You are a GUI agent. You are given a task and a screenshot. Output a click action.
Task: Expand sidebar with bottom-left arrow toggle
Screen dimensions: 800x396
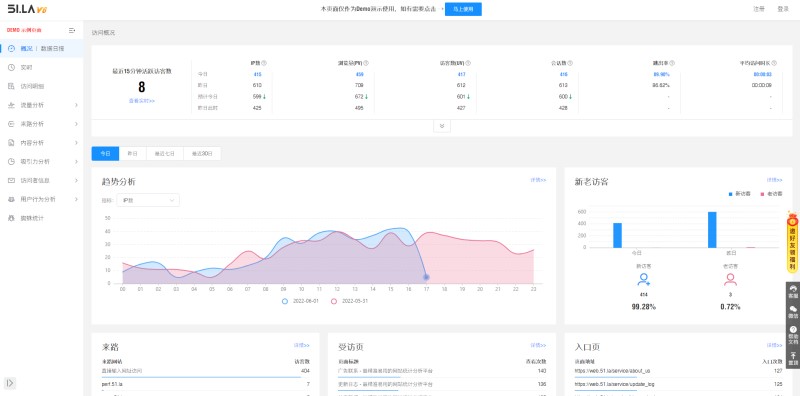(x=10, y=383)
